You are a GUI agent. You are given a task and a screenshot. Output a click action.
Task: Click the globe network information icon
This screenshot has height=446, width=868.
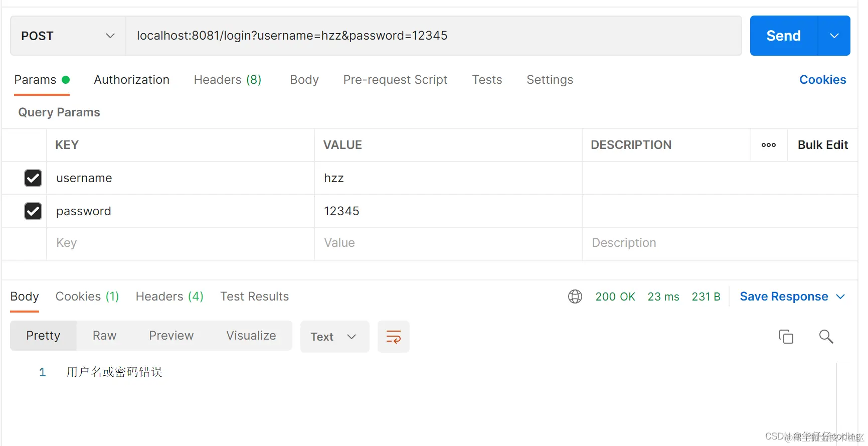[x=575, y=296]
